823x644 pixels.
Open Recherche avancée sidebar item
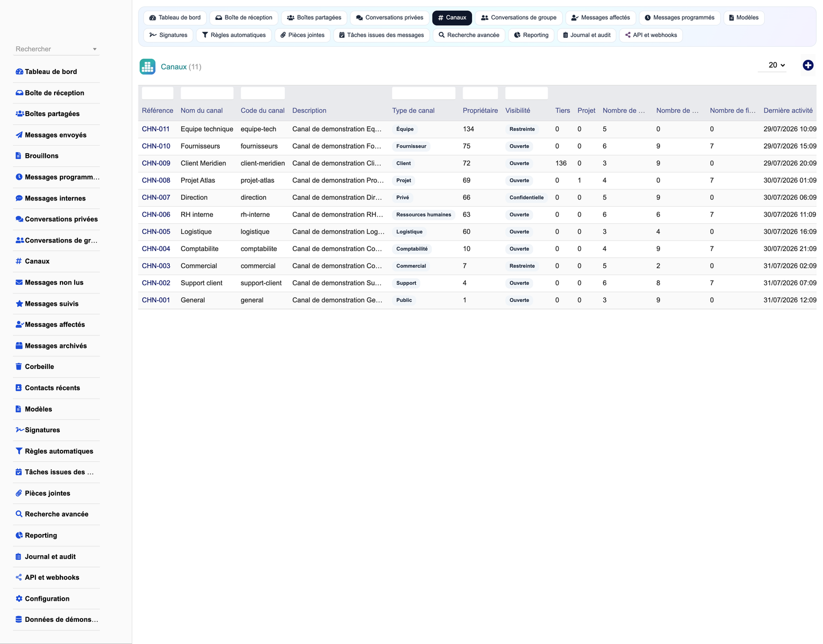pos(56,514)
